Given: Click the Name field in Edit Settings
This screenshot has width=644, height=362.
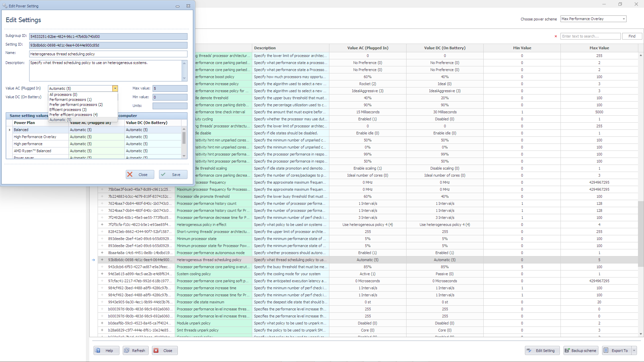Looking at the screenshot, I should [108, 54].
